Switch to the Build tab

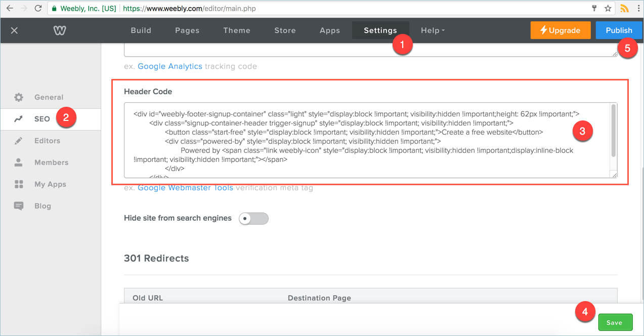coord(141,30)
